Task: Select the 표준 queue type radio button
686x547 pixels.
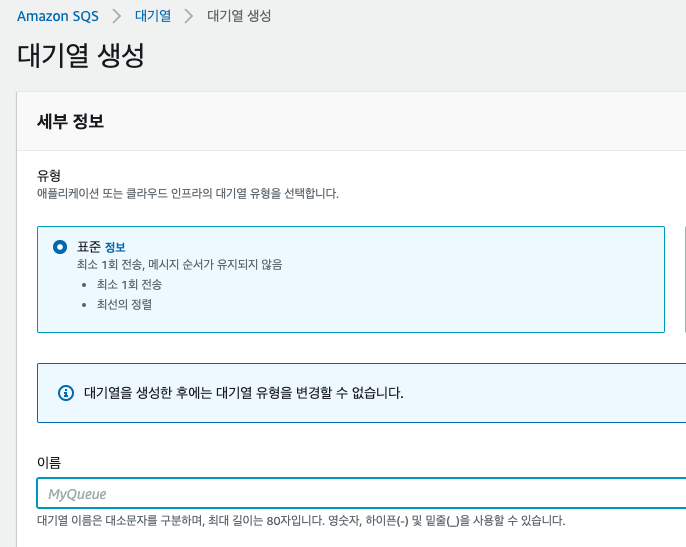Action: [60, 247]
